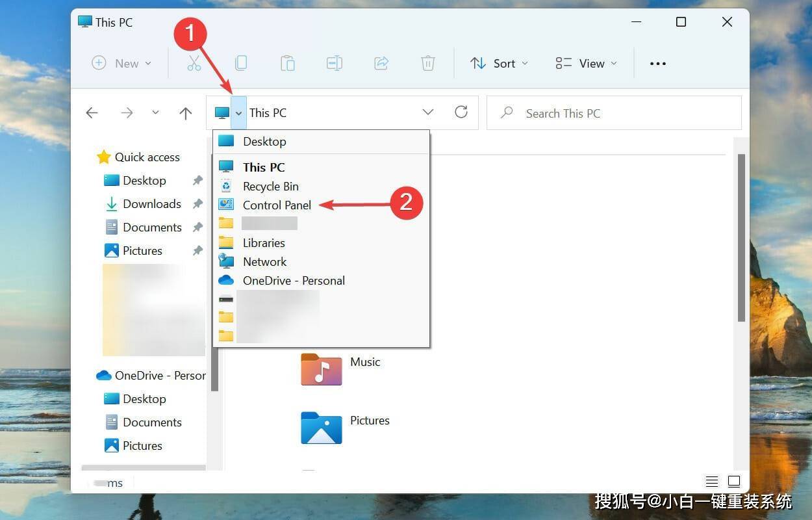The image size is (812, 520).
Task: Select Control Panel in the dropdown list
Action: (x=322, y=205)
